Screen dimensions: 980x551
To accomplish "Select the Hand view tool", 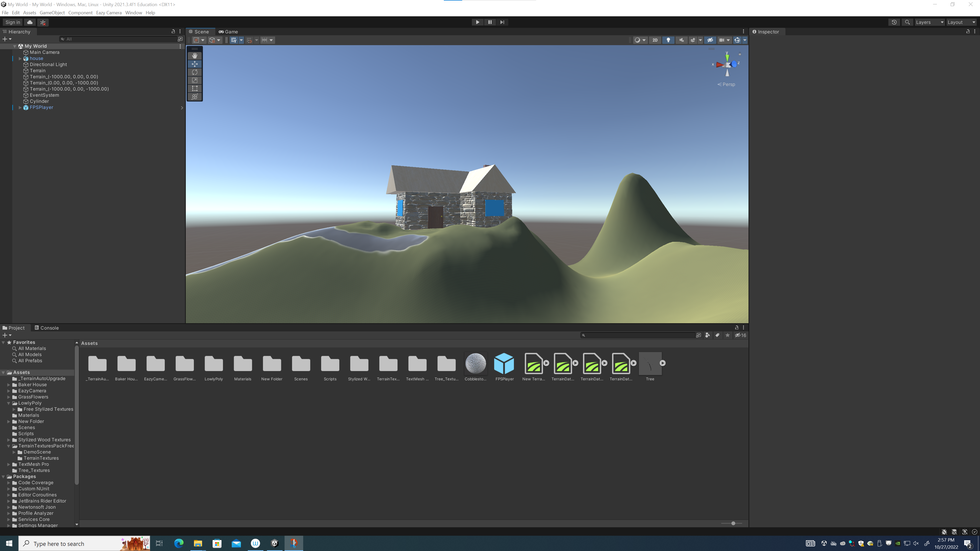I will pyautogui.click(x=194, y=56).
